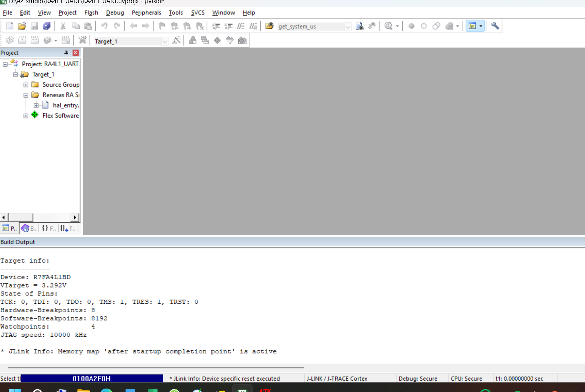585x392 pixels.
Task: Click the Translate (compile) file icon
Action: pyautogui.click(x=10, y=41)
